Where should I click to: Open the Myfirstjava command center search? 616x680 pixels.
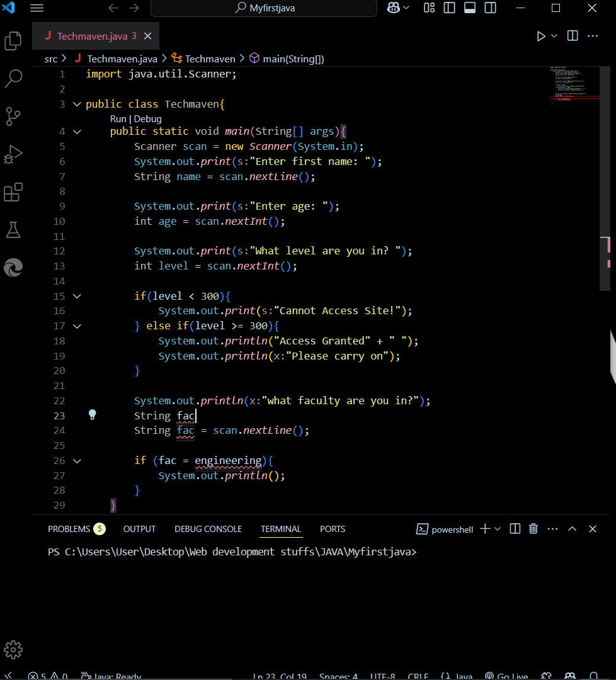point(264,8)
